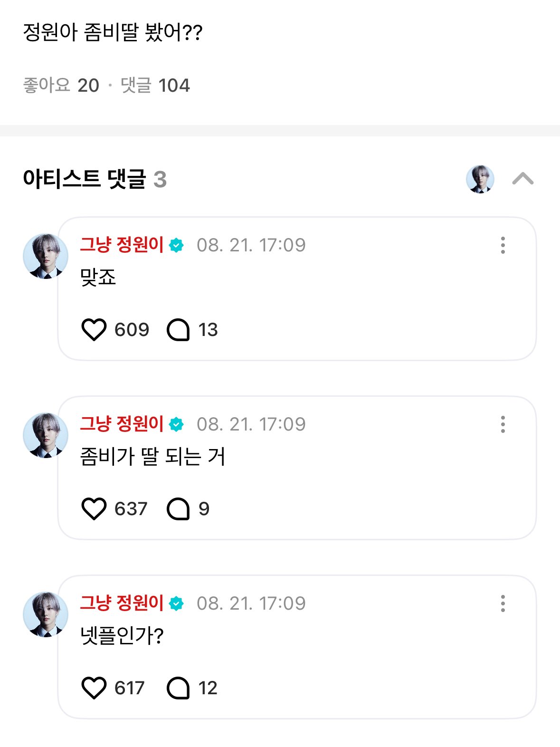Open replies on the '넷플인가?' comment
560x747 pixels.
coord(179,688)
